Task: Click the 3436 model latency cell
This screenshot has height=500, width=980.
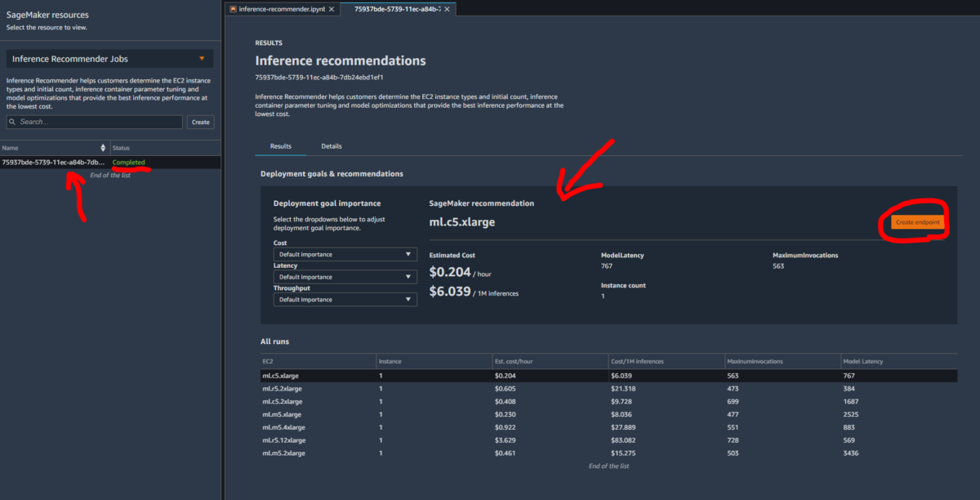Action: point(850,453)
